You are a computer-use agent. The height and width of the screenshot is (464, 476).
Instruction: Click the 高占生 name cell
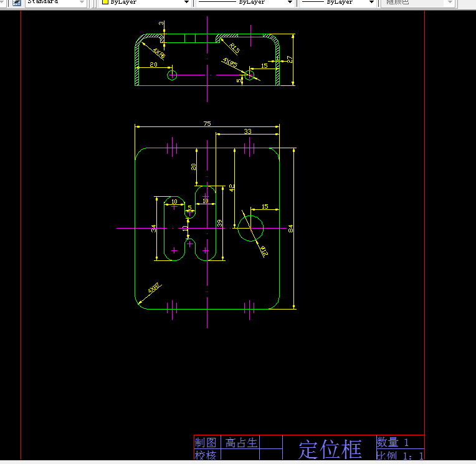[x=241, y=443]
